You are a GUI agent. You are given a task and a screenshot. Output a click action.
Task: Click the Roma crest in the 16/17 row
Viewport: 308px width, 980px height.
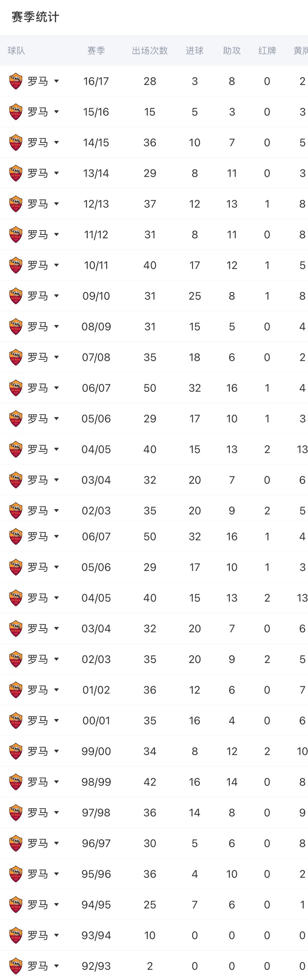click(16, 81)
